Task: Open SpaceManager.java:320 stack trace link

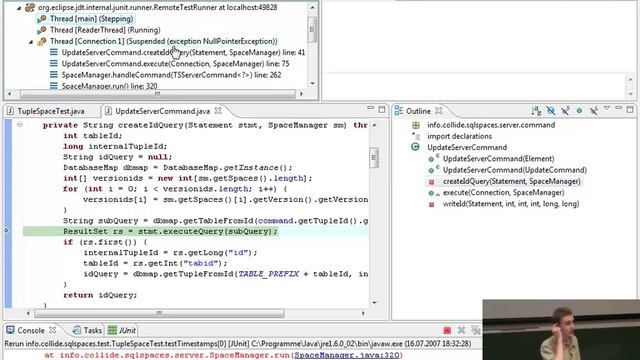Action: [346, 355]
